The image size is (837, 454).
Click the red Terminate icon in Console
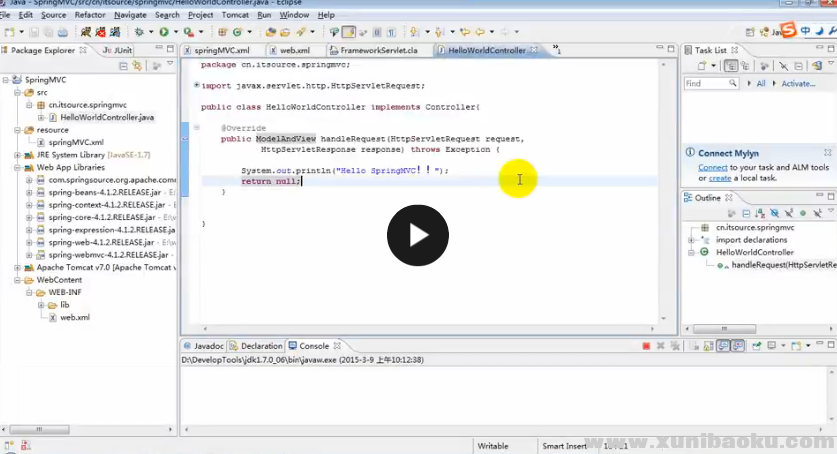point(645,346)
